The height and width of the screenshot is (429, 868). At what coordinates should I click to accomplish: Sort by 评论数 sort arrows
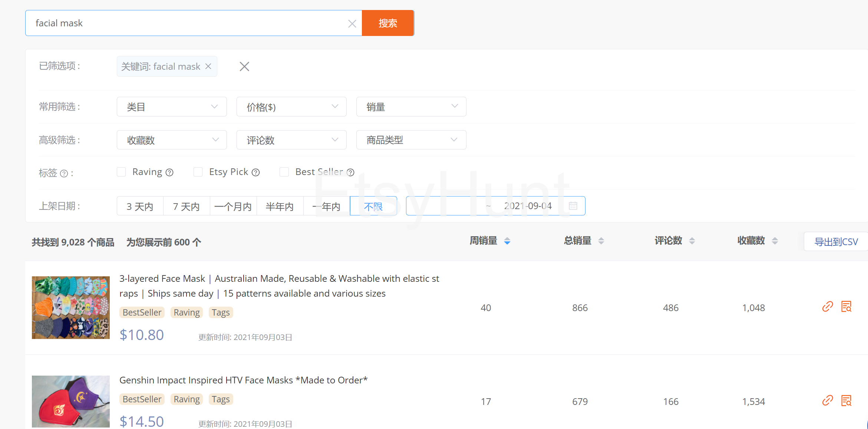692,241
